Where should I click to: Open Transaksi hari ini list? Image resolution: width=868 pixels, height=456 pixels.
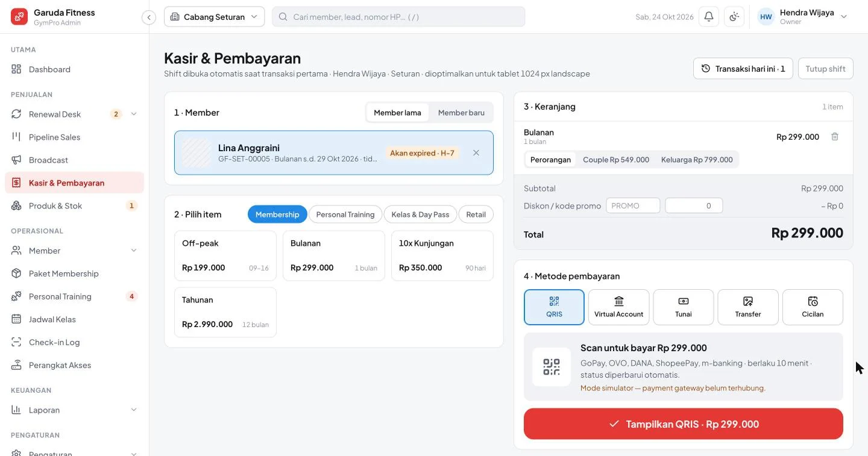[x=743, y=69]
